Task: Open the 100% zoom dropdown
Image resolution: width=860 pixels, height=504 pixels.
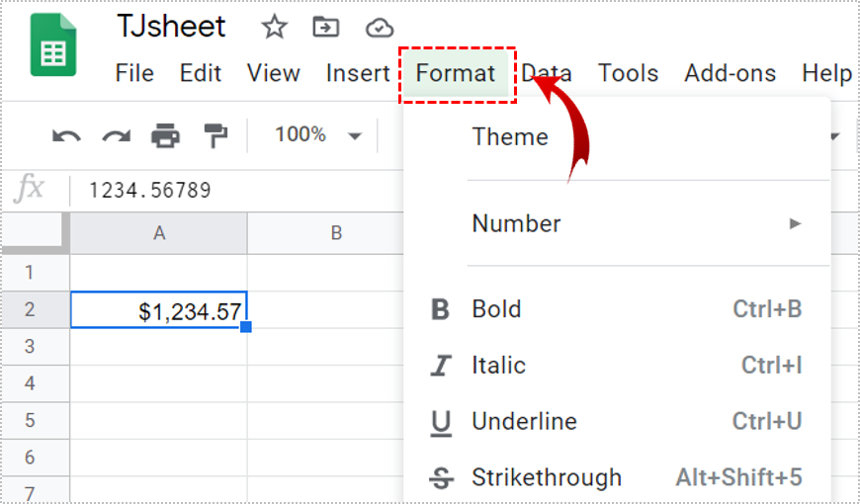Action: click(x=317, y=135)
